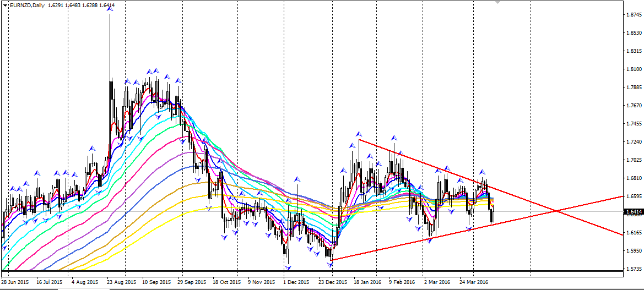
Task: Click the 1.7670 price scale label
Action: click(x=634, y=106)
